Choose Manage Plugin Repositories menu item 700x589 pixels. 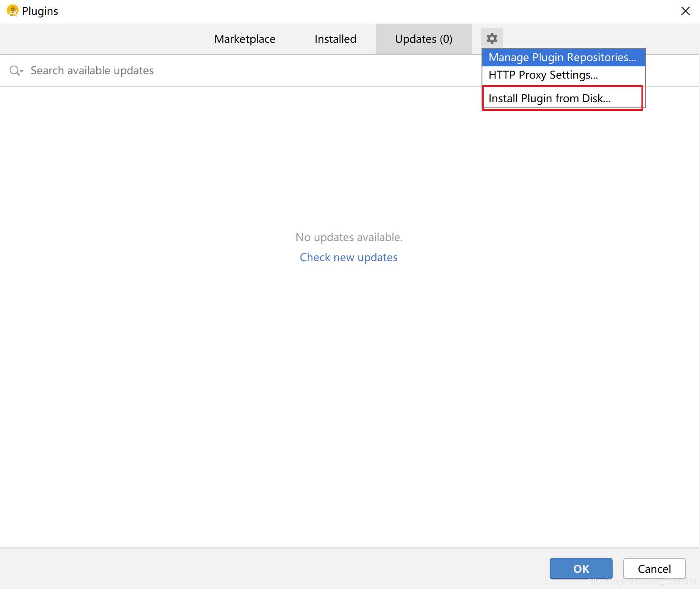tap(563, 58)
